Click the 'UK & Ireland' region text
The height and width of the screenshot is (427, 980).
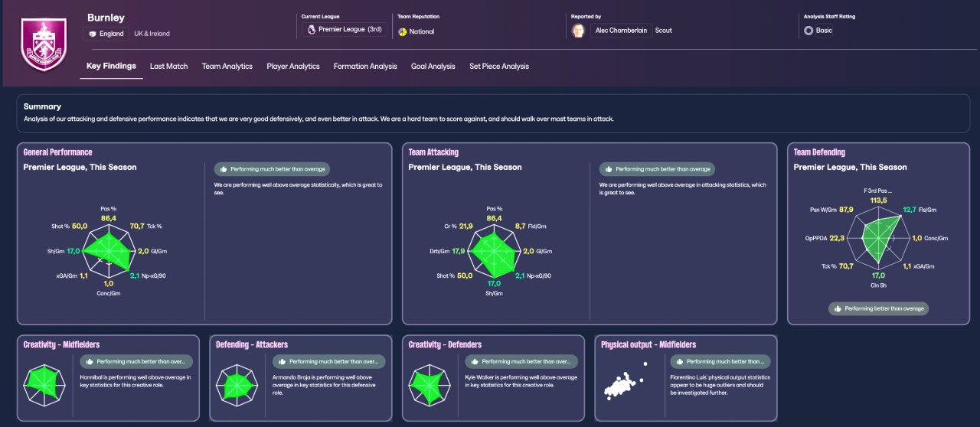(152, 34)
